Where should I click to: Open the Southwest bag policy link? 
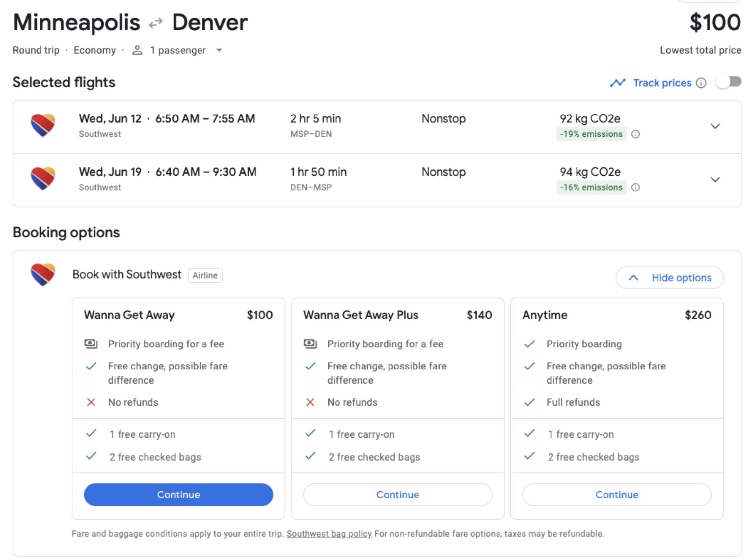[329, 534]
